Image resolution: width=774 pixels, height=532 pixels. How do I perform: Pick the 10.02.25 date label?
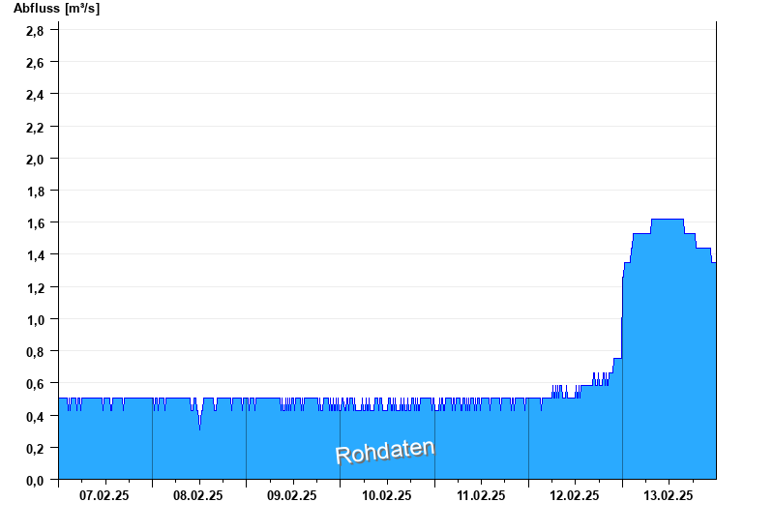point(386,495)
